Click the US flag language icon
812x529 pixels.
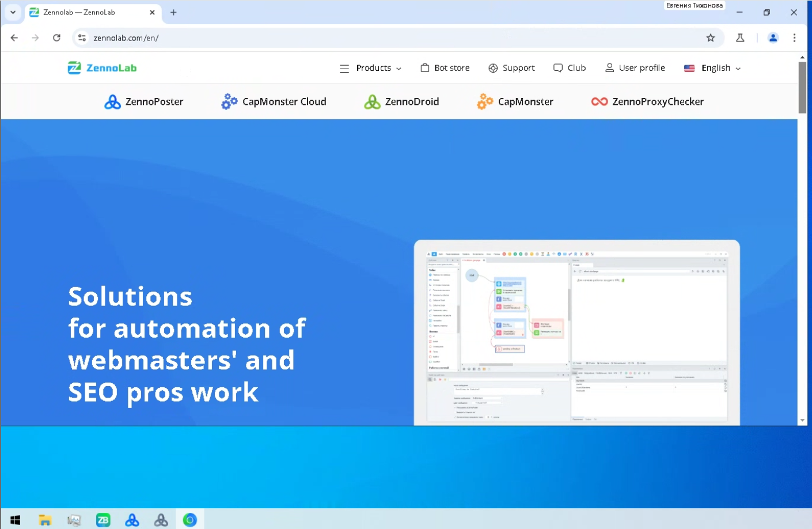689,68
